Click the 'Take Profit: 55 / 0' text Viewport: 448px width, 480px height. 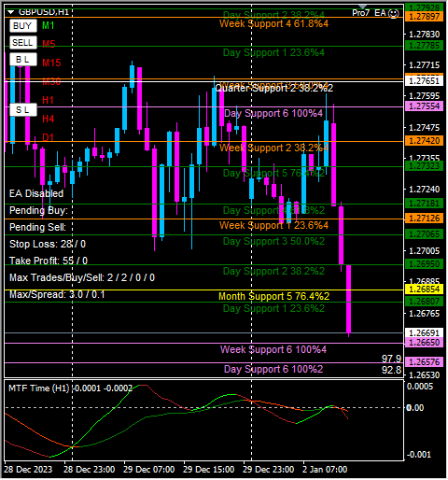point(49,261)
